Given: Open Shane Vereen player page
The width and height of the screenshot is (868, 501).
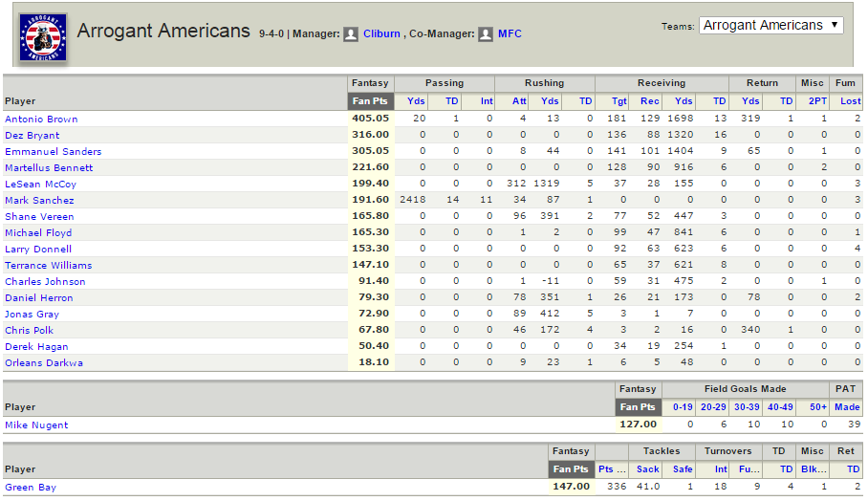Looking at the screenshot, I should pyautogui.click(x=39, y=216).
